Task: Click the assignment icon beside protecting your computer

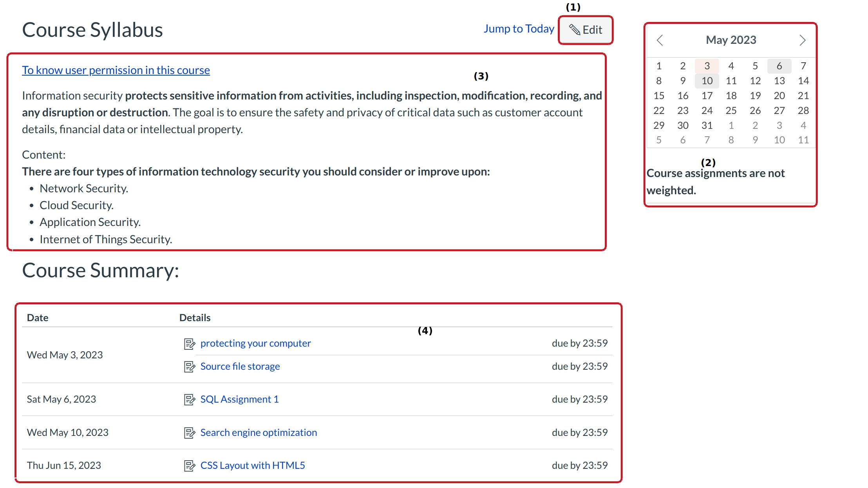Action: coord(190,344)
